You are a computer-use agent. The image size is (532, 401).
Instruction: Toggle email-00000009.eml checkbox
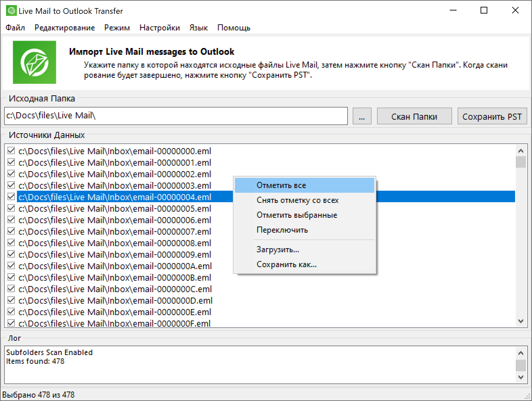11,254
